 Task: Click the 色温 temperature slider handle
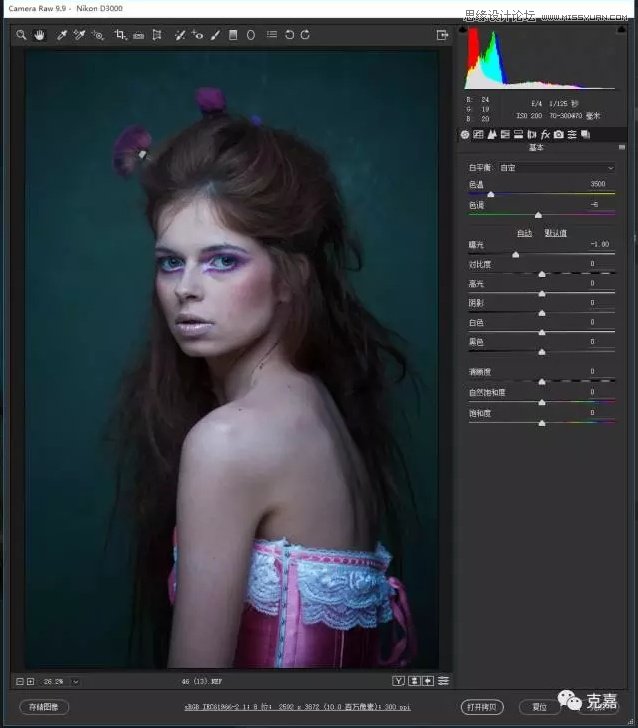(x=490, y=194)
